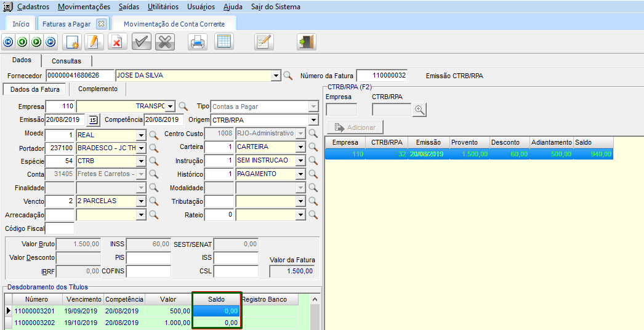Screen dimensions: 644x330
Task: Click the CTRB/RPA zoom search icon
Action: [420, 110]
